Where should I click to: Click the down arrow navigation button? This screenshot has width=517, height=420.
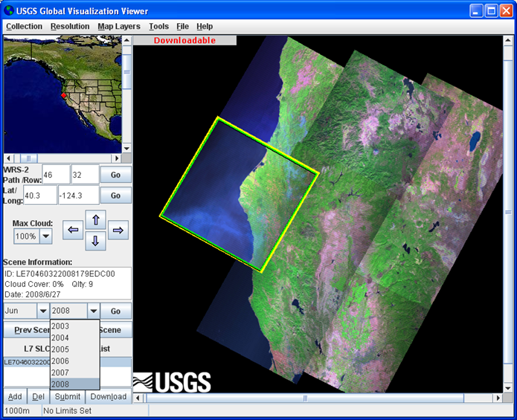click(96, 241)
